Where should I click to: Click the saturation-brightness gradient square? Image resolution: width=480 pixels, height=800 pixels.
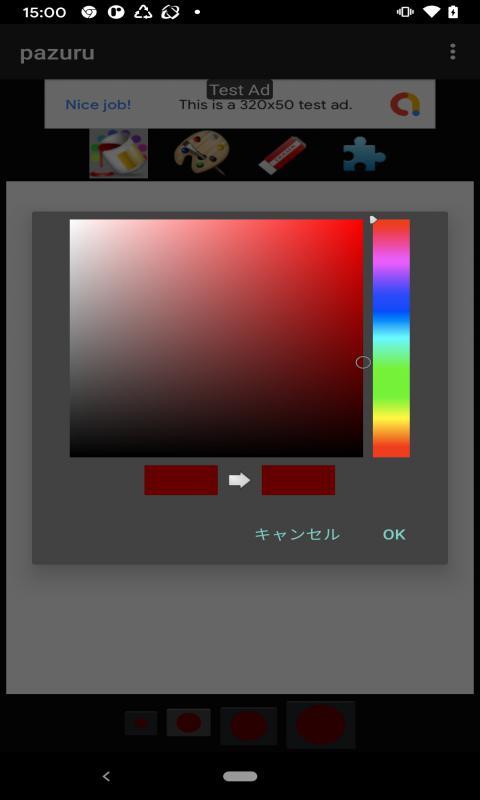[216, 338]
